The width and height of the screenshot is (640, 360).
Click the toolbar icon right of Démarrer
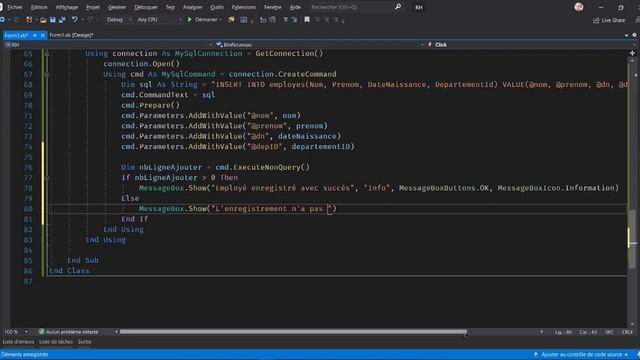click(x=231, y=20)
